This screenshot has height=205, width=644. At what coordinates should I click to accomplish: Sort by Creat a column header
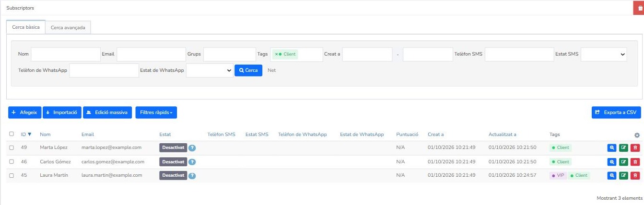(436, 135)
